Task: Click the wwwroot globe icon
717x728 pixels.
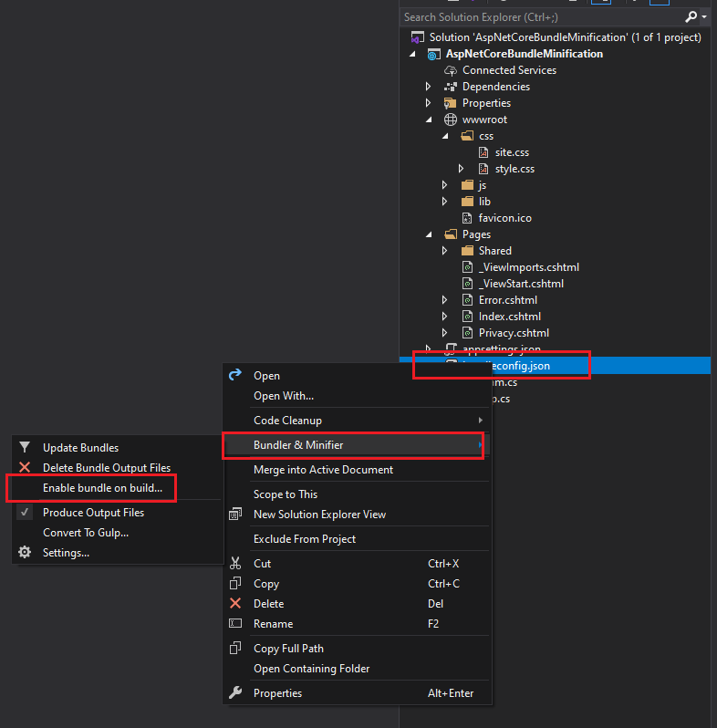Action: click(x=451, y=120)
